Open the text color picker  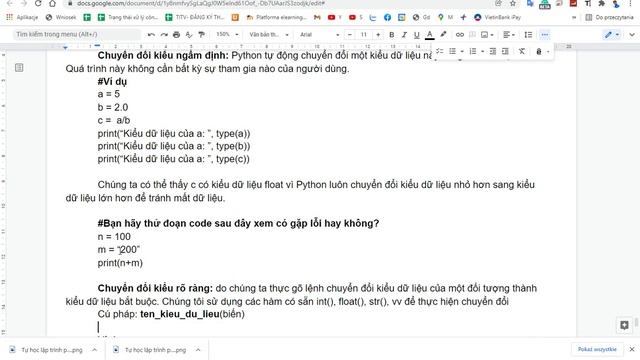click(x=429, y=35)
